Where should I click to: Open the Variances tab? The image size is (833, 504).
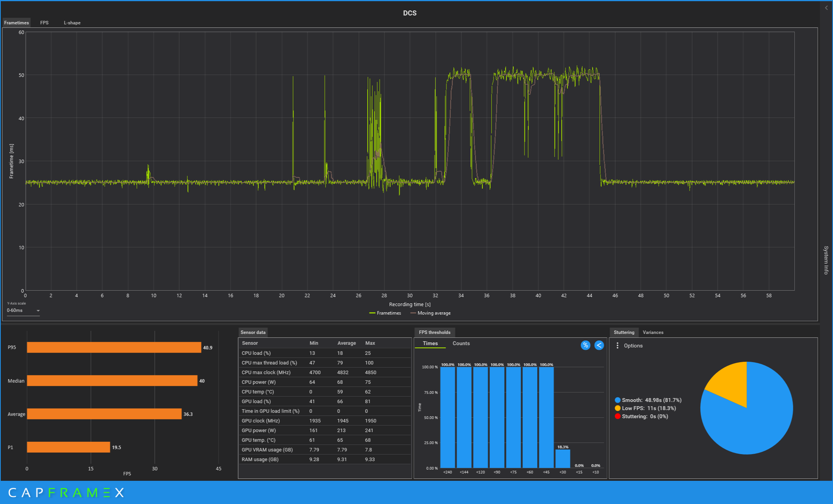point(653,332)
